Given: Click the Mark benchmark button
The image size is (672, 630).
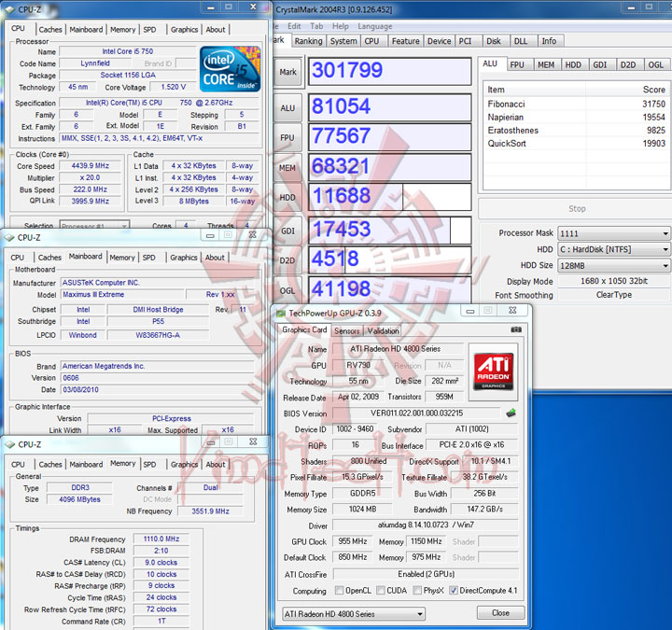Looking at the screenshot, I should point(287,72).
